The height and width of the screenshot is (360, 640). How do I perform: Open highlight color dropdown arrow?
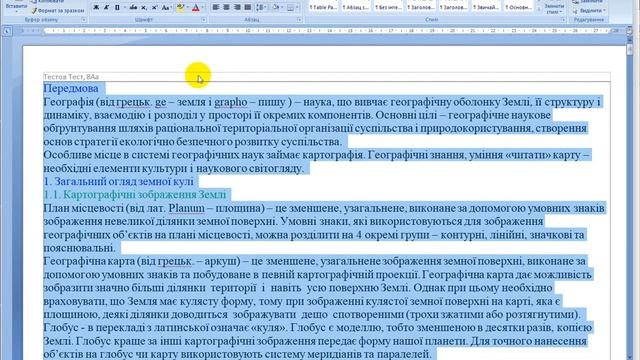187,8
